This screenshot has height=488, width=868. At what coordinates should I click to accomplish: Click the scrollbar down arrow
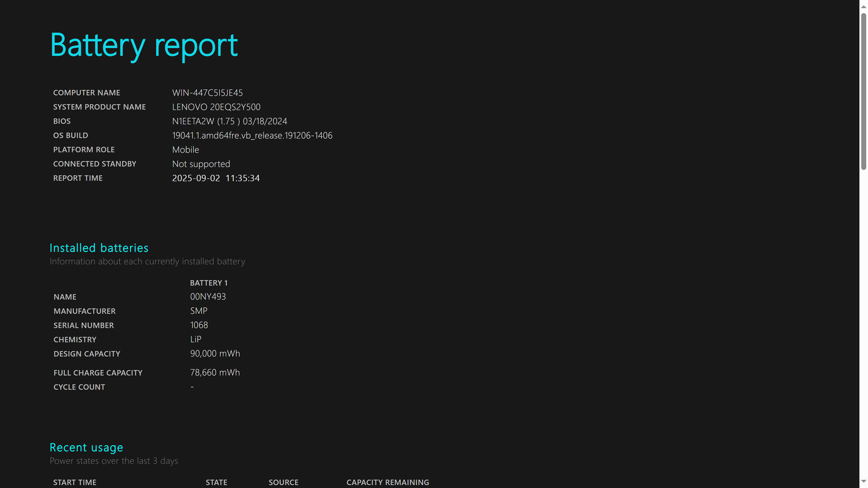coord(864,481)
